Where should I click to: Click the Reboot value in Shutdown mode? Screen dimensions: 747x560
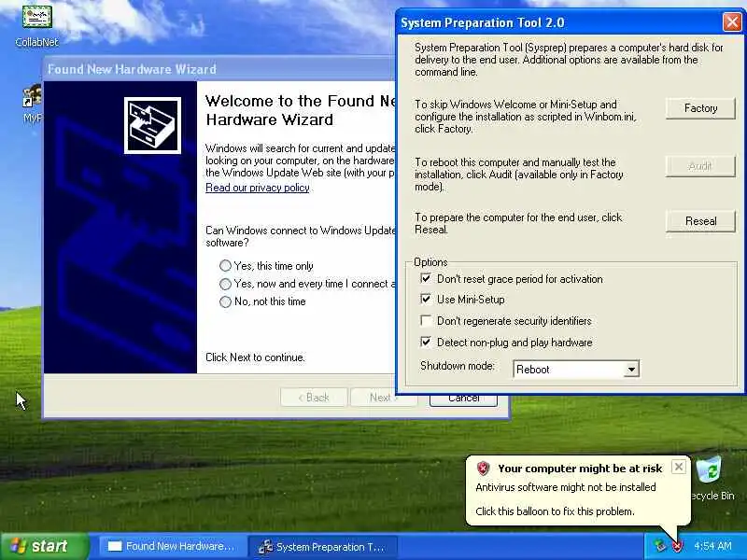[570, 369]
